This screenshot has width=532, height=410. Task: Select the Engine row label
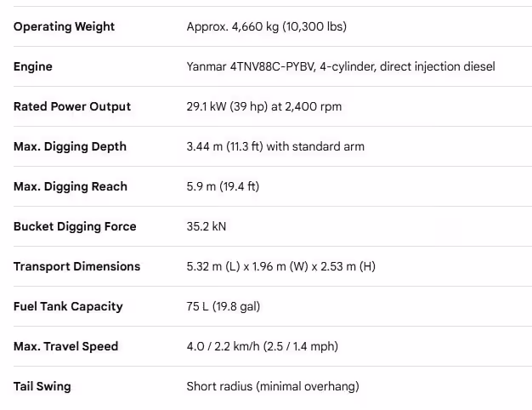pos(33,66)
